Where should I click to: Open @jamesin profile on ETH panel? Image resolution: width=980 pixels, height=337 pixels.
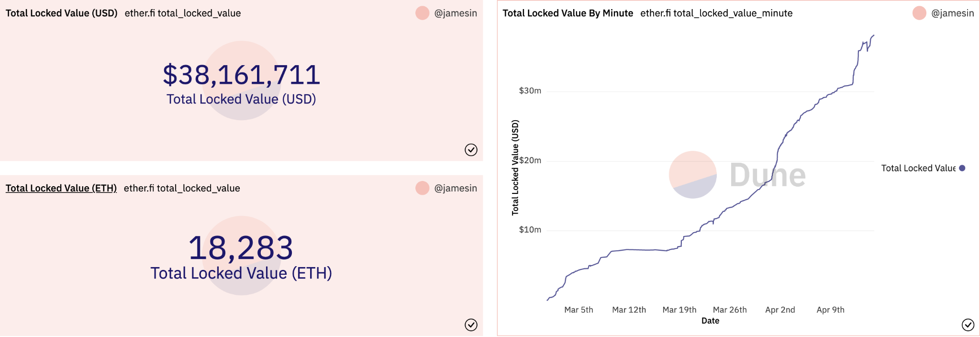point(456,188)
